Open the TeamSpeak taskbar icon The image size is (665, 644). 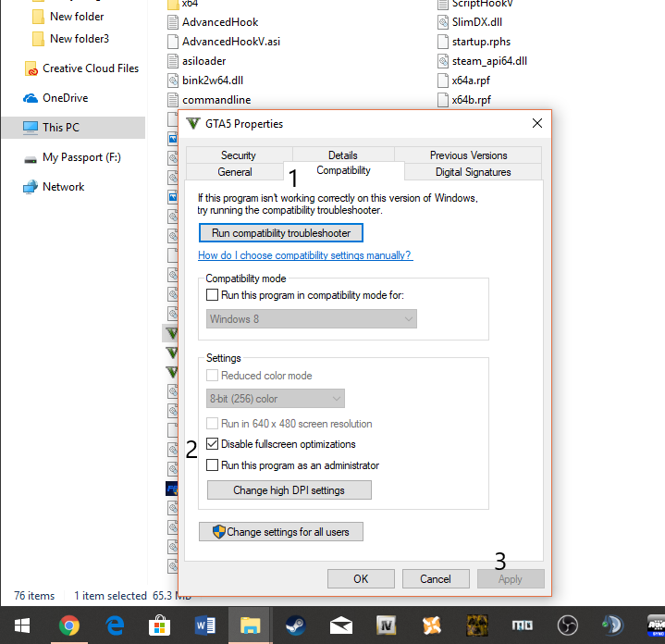coord(612,625)
